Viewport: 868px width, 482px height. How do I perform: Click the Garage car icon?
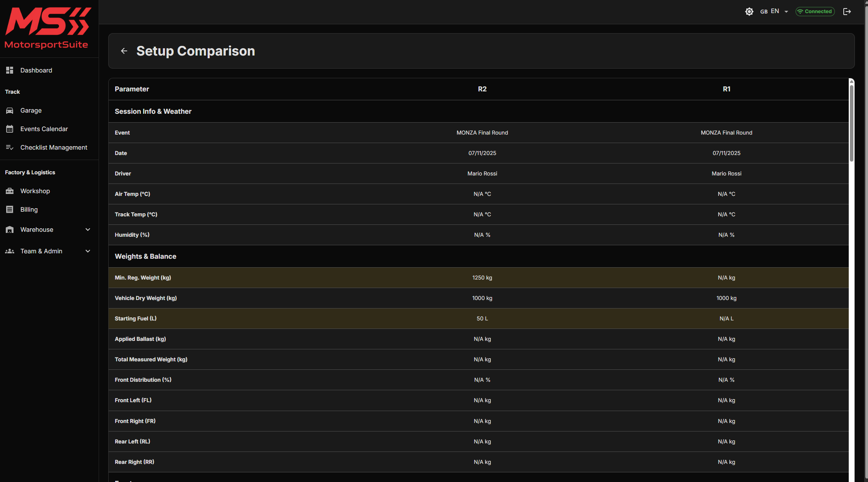10,111
